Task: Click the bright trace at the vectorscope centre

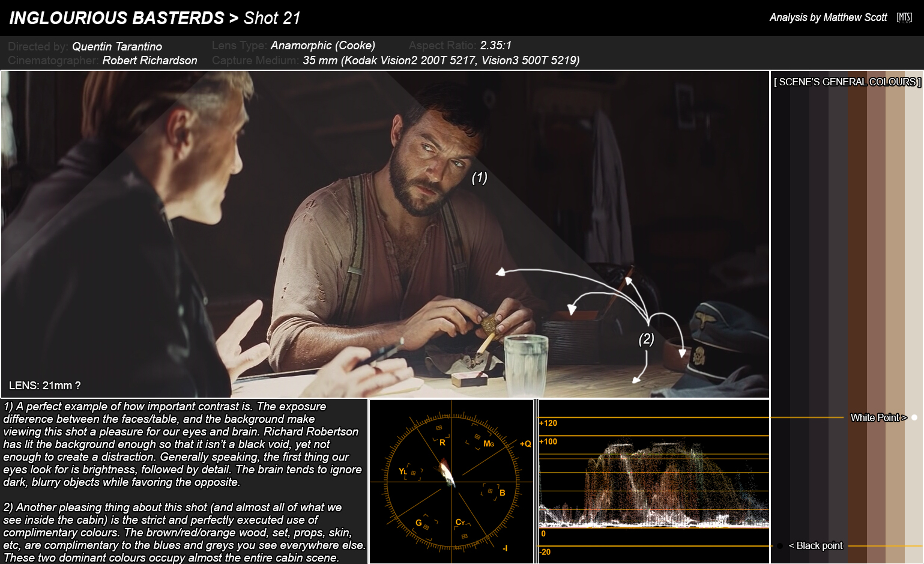Action: (x=447, y=472)
